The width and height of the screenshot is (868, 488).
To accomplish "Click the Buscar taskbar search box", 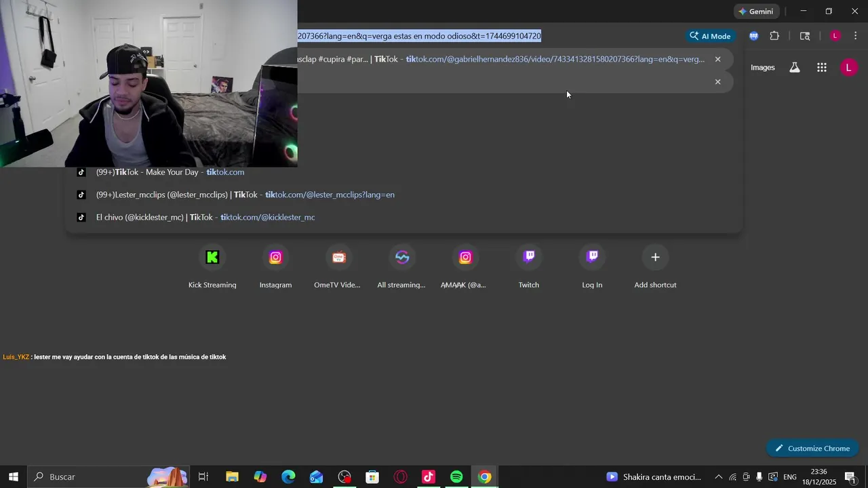I will coord(108,476).
